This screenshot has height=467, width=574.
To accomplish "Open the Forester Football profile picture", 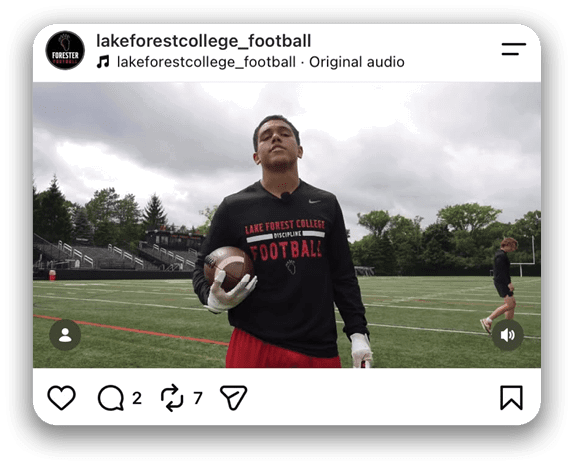I will pyautogui.click(x=65, y=50).
